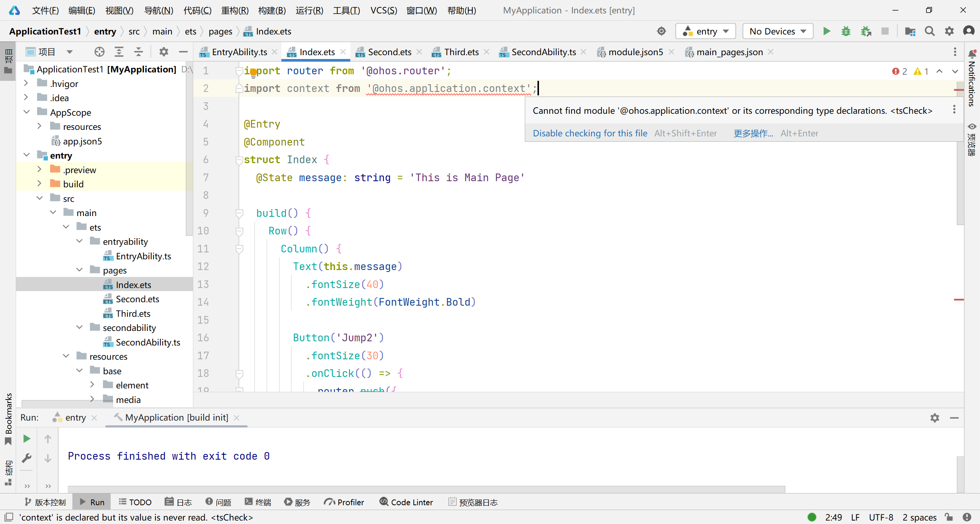Expand the .preview folder
The image size is (980, 524).
39,169
